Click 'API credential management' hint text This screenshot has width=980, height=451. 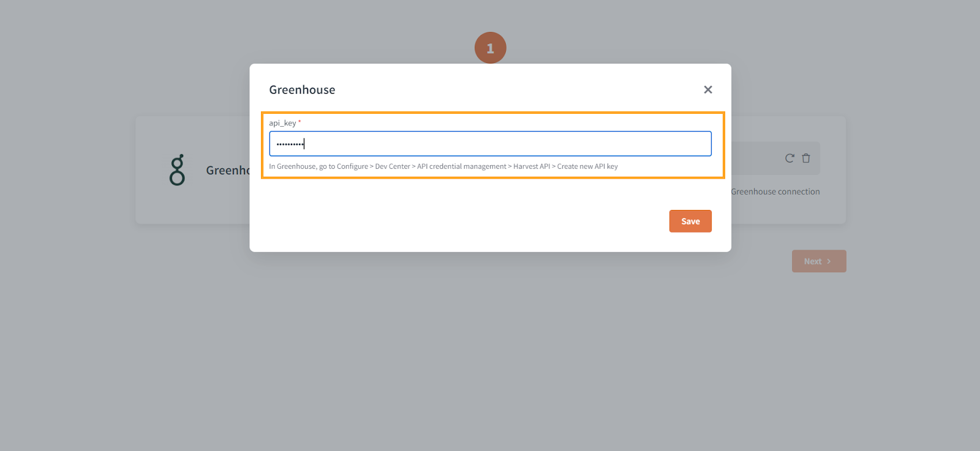462,166
